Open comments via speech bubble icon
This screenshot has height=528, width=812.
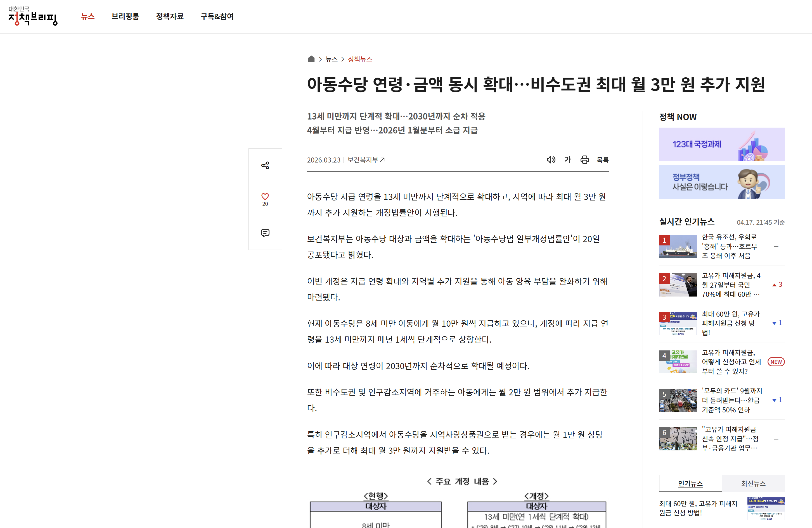(x=265, y=233)
